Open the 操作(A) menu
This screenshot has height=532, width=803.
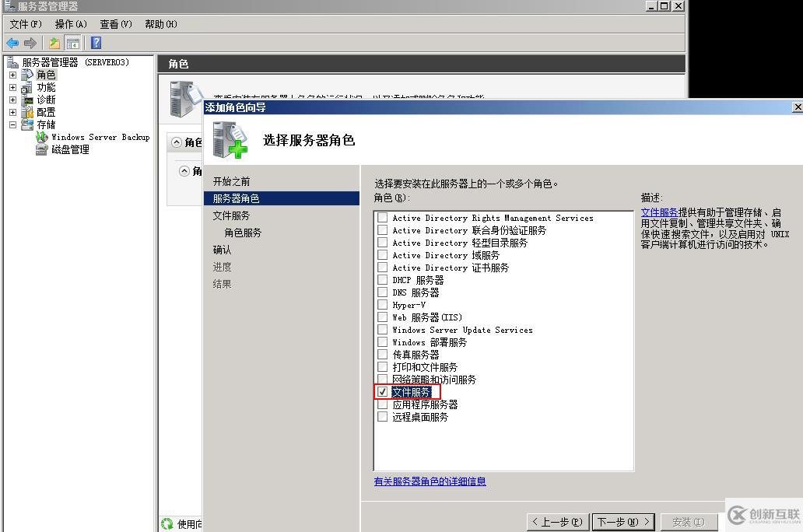[71, 24]
